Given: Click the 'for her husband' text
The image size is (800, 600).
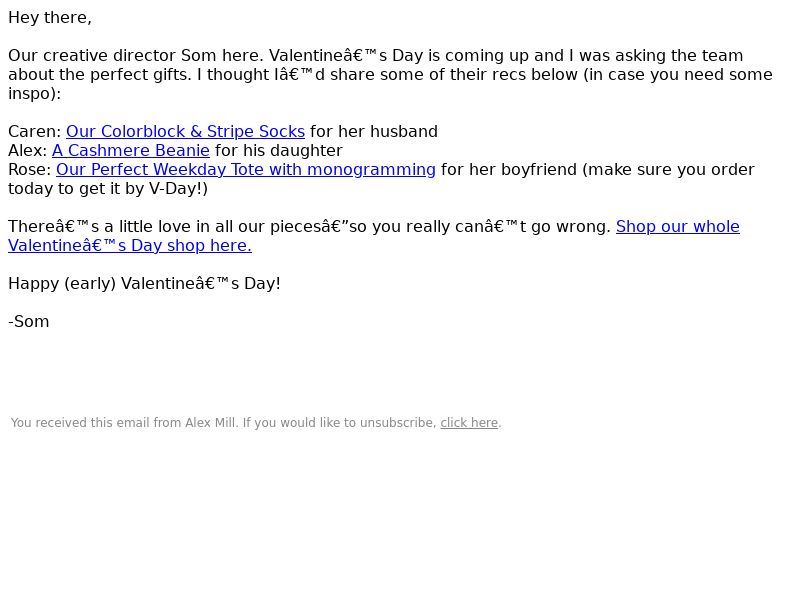Looking at the screenshot, I should pos(373,132).
